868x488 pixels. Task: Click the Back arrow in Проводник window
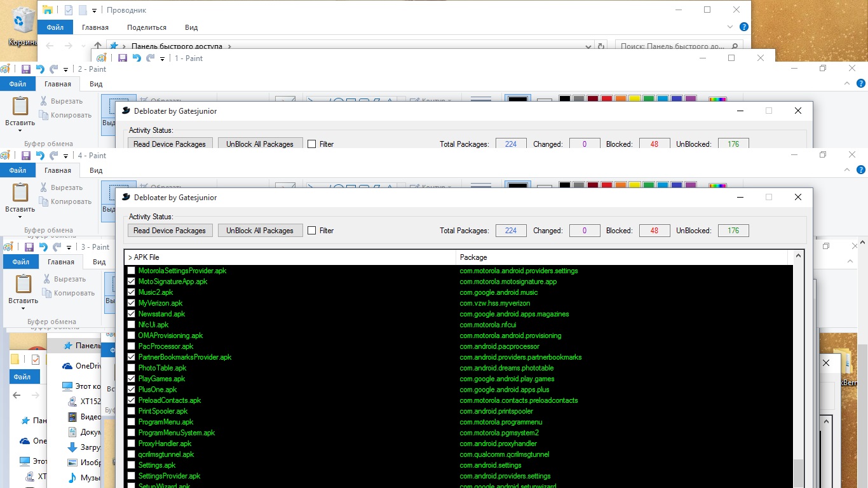[x=50, y=46]
